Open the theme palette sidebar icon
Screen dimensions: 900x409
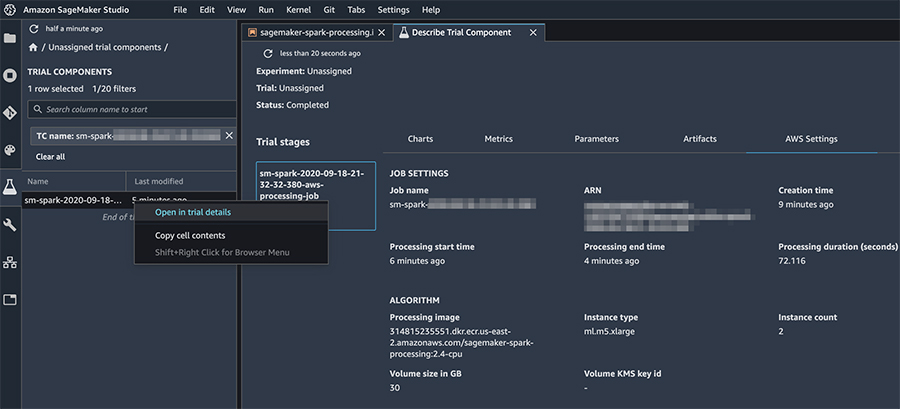pos(10,150)
